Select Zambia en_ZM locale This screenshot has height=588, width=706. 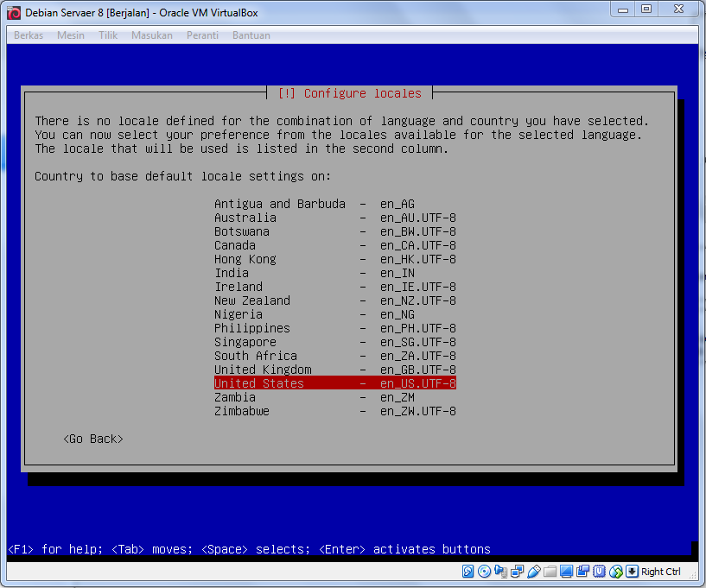(x=335, y=397)
